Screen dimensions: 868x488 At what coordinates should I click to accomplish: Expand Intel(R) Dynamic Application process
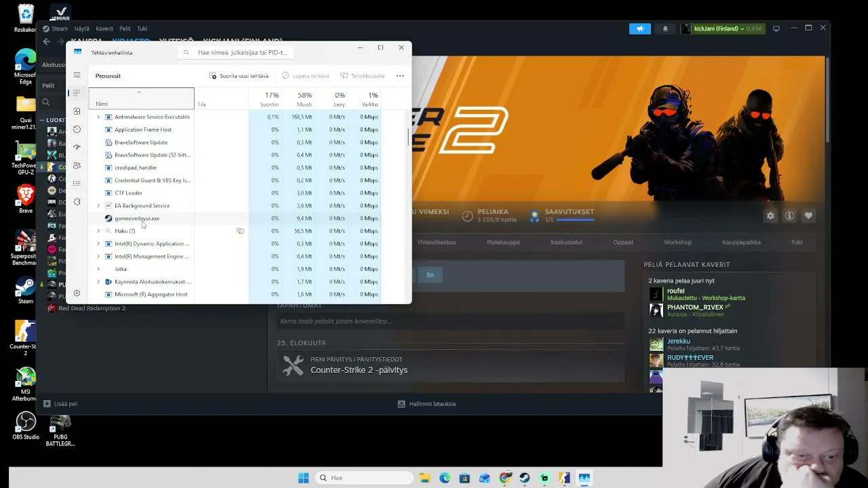(98, 244)
